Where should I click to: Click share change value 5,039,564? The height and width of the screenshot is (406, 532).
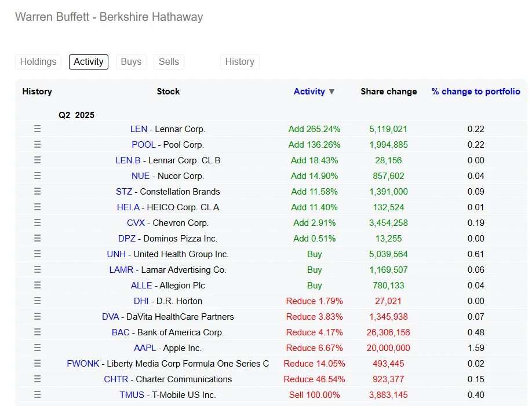[x=388, y=254]
